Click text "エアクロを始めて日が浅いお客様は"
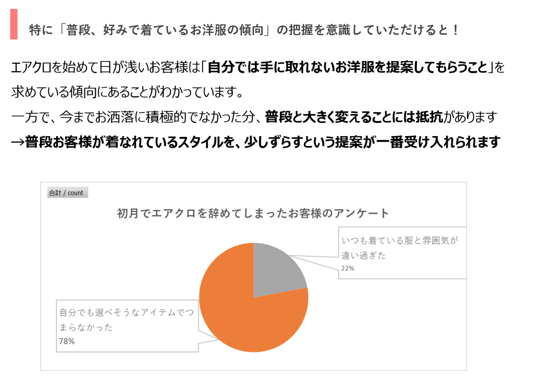This screenshot has height=392, width=534. tap(105, 67)
